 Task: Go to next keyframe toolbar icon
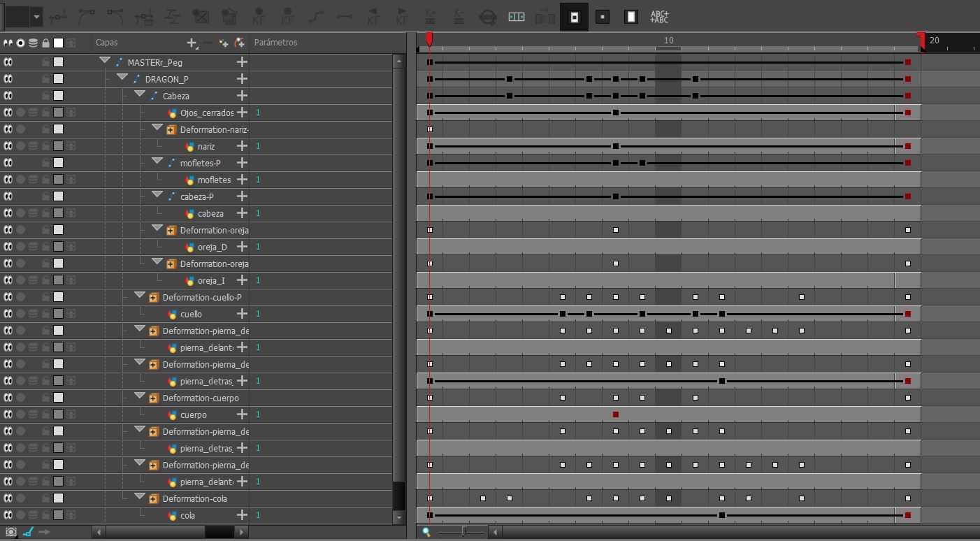pos(402,15)
